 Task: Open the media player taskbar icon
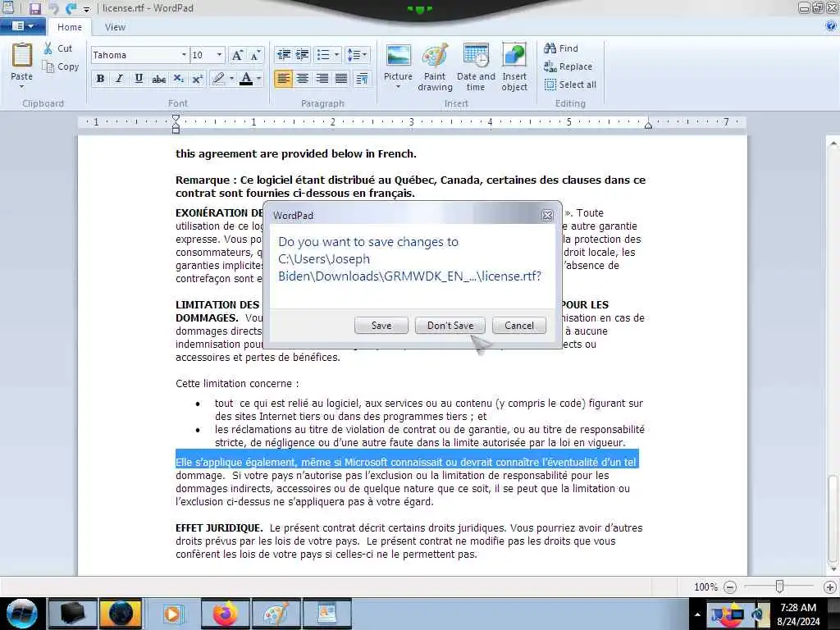172,614
